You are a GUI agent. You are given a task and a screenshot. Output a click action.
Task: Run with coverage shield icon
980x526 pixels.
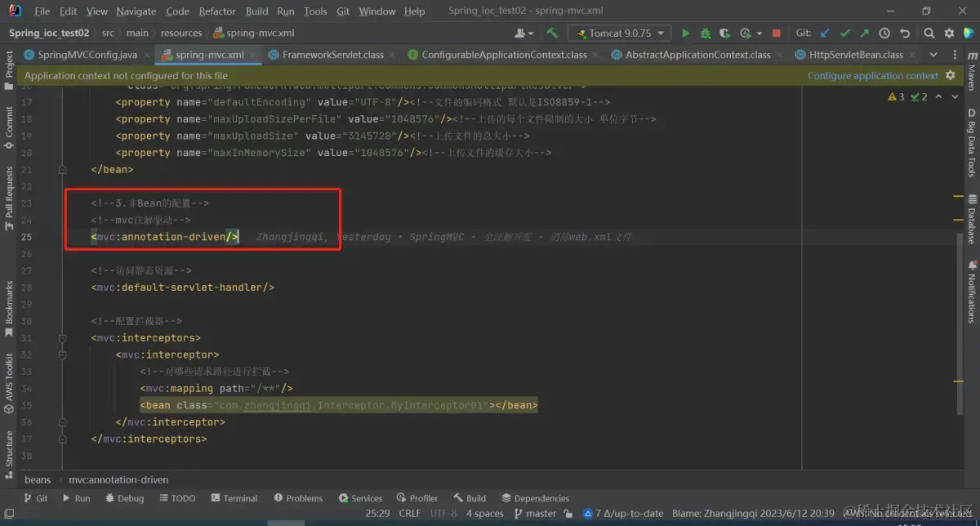click(724, 33)
